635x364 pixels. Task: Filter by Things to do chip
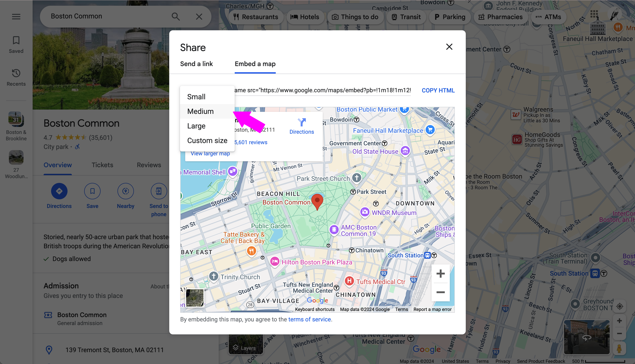point(355,17)
